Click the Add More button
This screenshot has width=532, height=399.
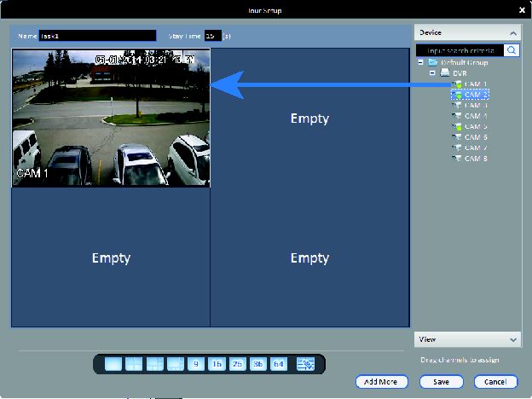pyautogui.click(x=382, y=382)
